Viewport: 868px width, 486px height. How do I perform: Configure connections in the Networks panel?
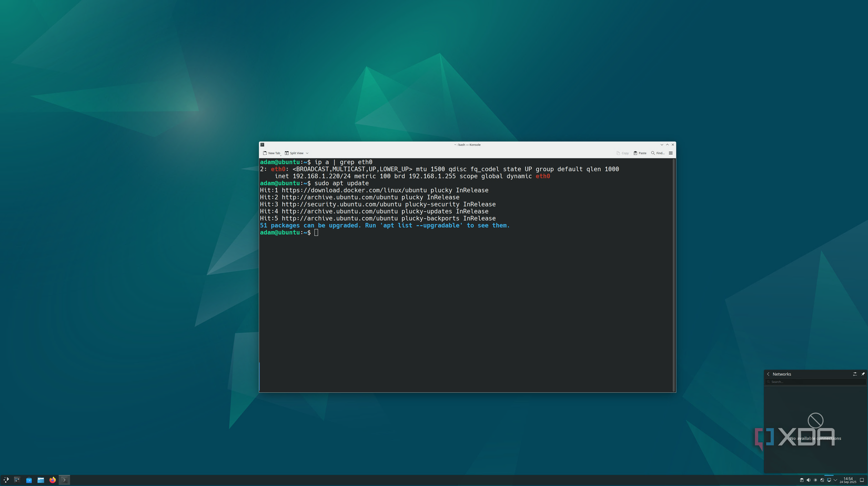click(854, 374)
